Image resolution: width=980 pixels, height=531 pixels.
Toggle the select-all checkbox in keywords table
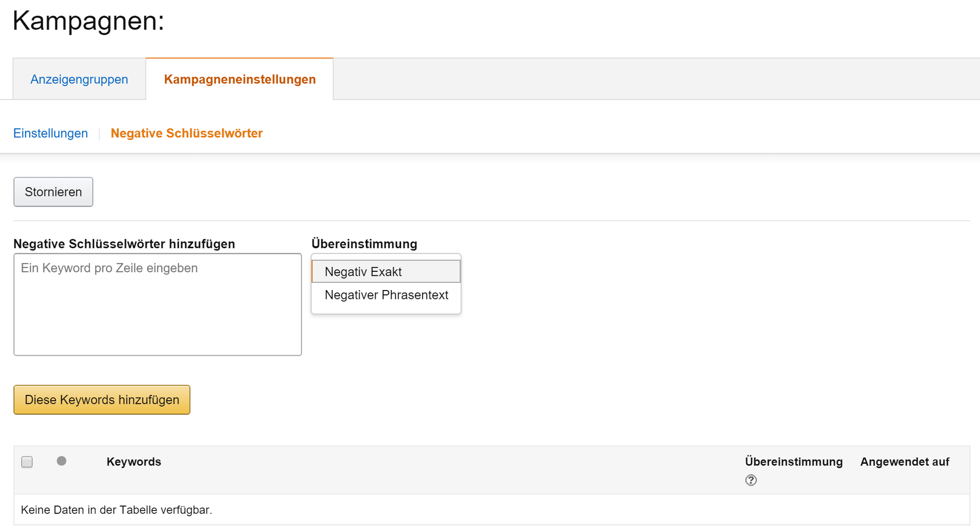click(27, 462)
